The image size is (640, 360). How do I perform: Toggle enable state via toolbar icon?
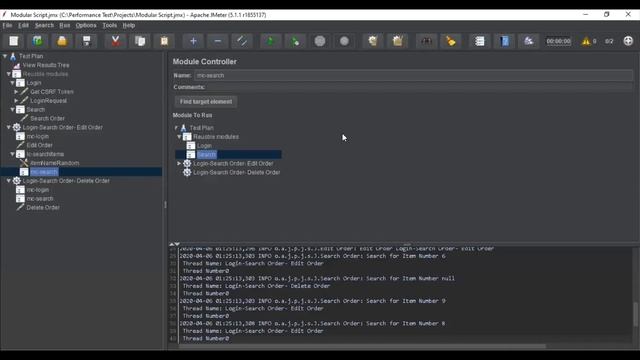tap(242, 41)
